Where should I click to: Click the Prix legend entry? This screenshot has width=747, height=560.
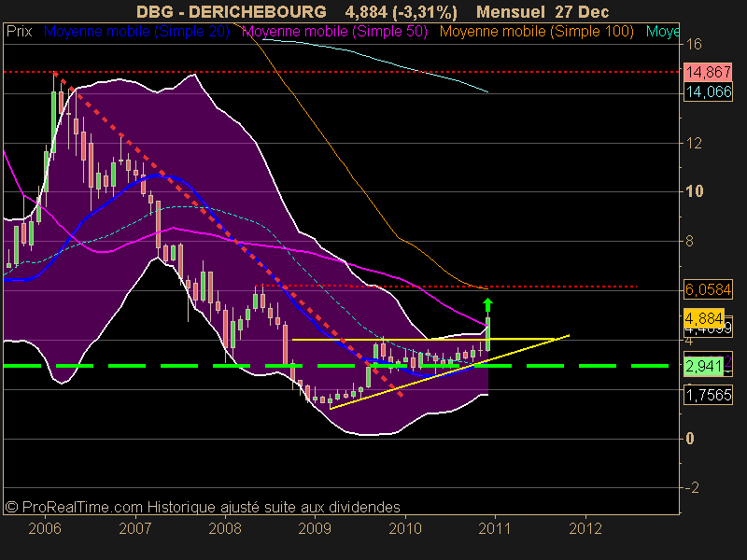pos(19,32)
